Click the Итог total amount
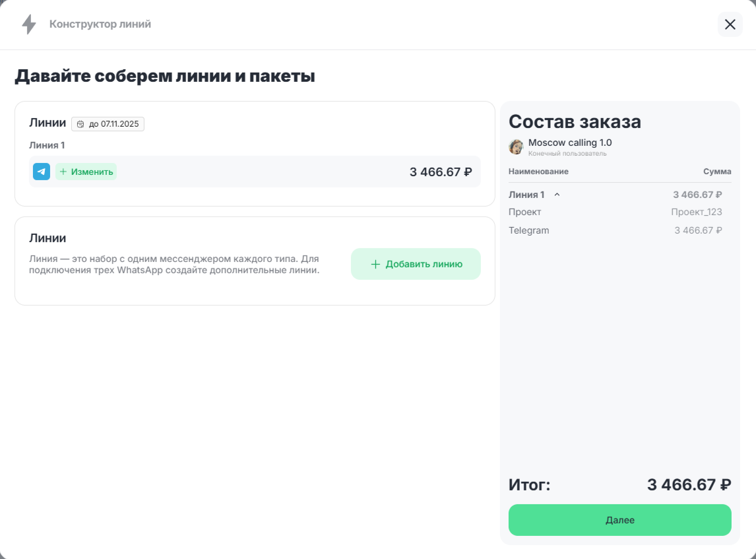Image resolution: width=756 pixels, height=559 pixels. click(689, 485)
